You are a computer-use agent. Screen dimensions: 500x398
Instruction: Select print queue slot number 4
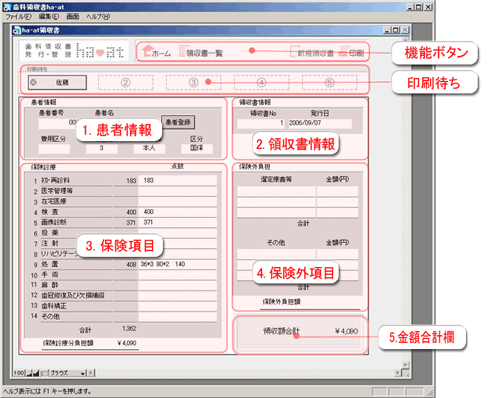[x=261, y=82]
